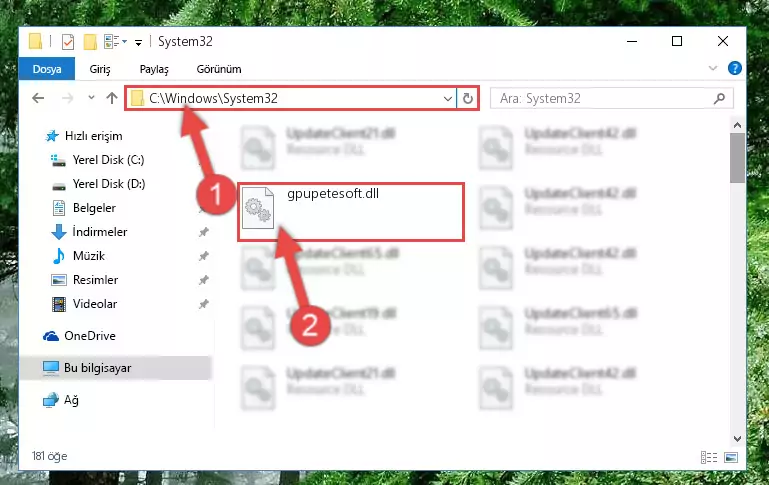Viewport: 769px width, 485px height.
Task: Open the recent locations dropdown arrow
Action: (91, 98)
